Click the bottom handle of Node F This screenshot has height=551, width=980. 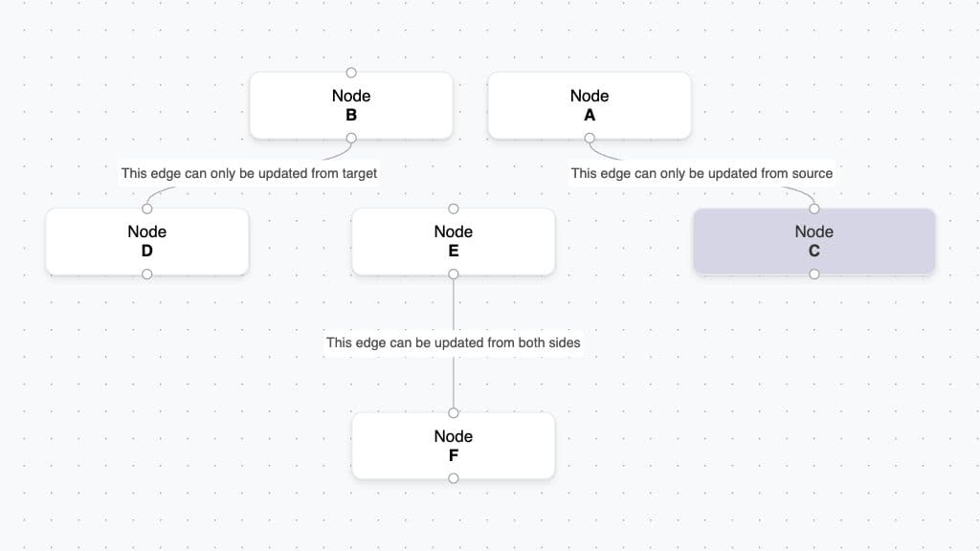pos(454,478)
